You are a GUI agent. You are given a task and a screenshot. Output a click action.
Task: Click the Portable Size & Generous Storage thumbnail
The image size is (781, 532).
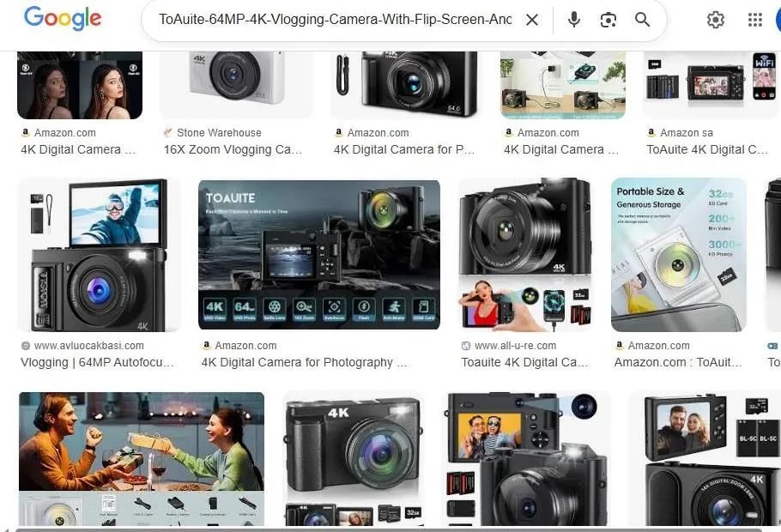coord(678,254)
